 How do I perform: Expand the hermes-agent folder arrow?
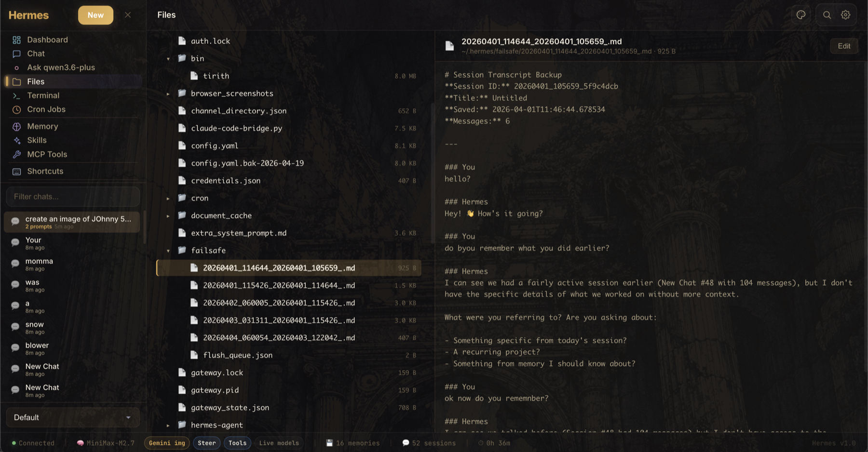pos(168,425)
